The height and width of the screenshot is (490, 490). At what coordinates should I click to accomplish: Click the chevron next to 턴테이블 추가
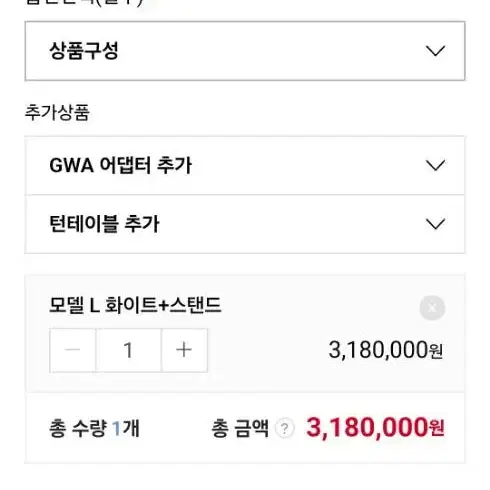point(435,224)
